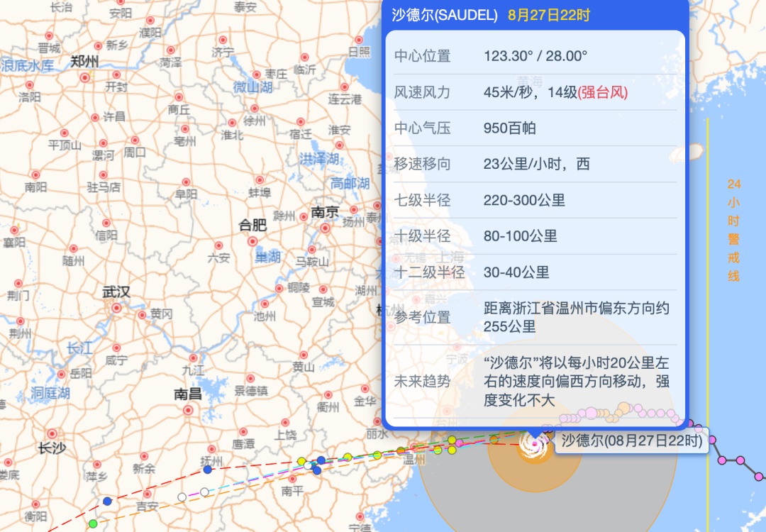Click the 23公里/小时，西 movement value

point(536,164)
